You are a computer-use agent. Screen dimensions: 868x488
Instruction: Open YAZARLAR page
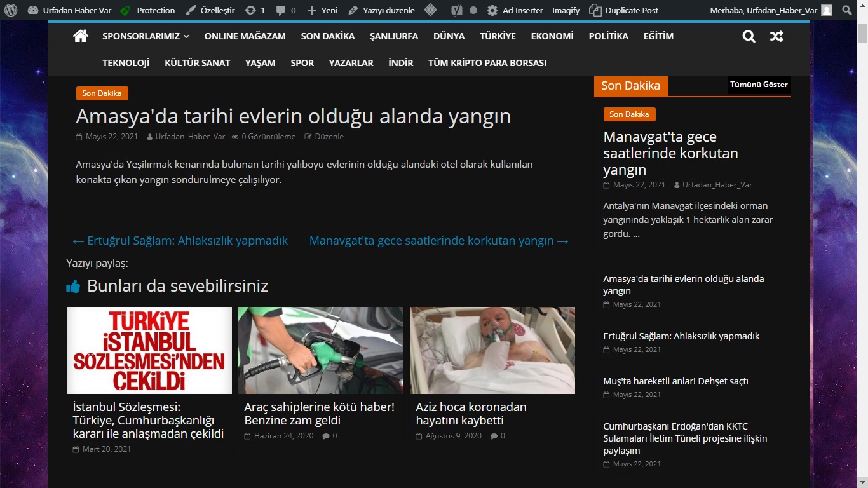tap(351, 63)
